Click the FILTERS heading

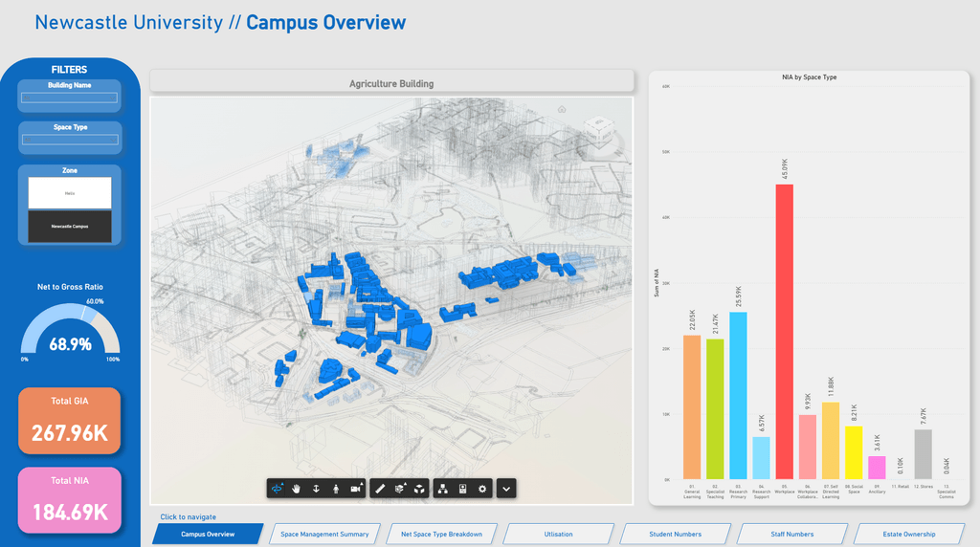point(69,70)
